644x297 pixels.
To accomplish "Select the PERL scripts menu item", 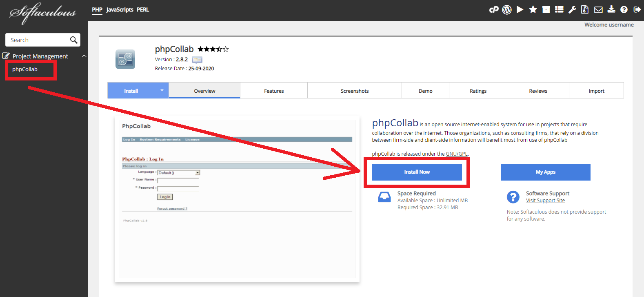I will click(x=143, y=10).
